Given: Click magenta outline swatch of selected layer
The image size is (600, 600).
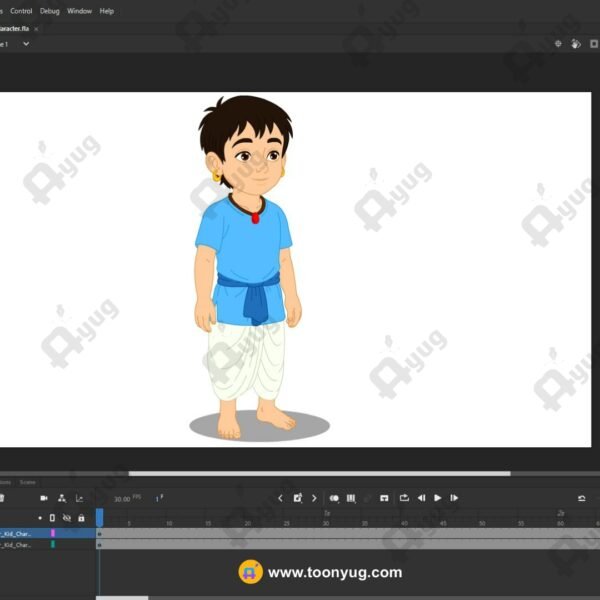Looking at the screenshot, I should point(53,533).
